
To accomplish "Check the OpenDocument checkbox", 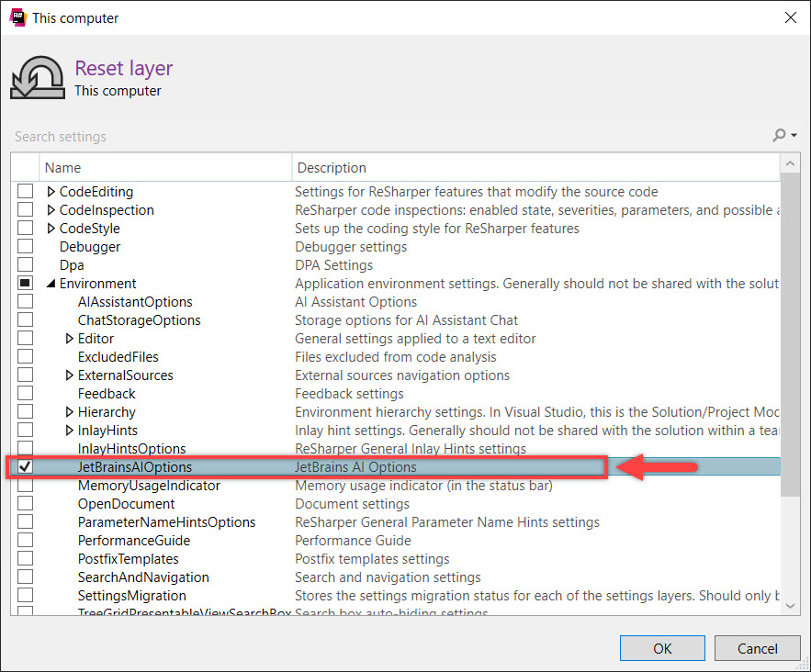I will (x=25, y=503).
